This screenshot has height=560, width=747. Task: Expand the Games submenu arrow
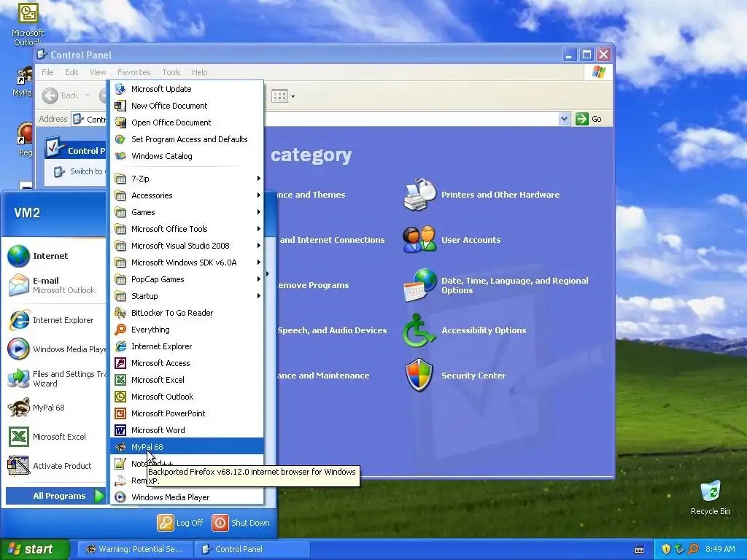coord(259,212)
